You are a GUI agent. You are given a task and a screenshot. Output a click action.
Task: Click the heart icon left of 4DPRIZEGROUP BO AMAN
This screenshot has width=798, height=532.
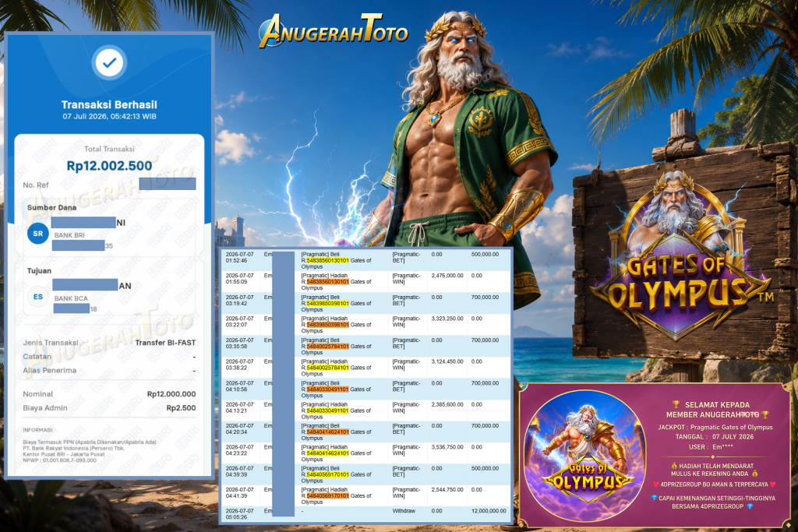(x=656, y=484)
